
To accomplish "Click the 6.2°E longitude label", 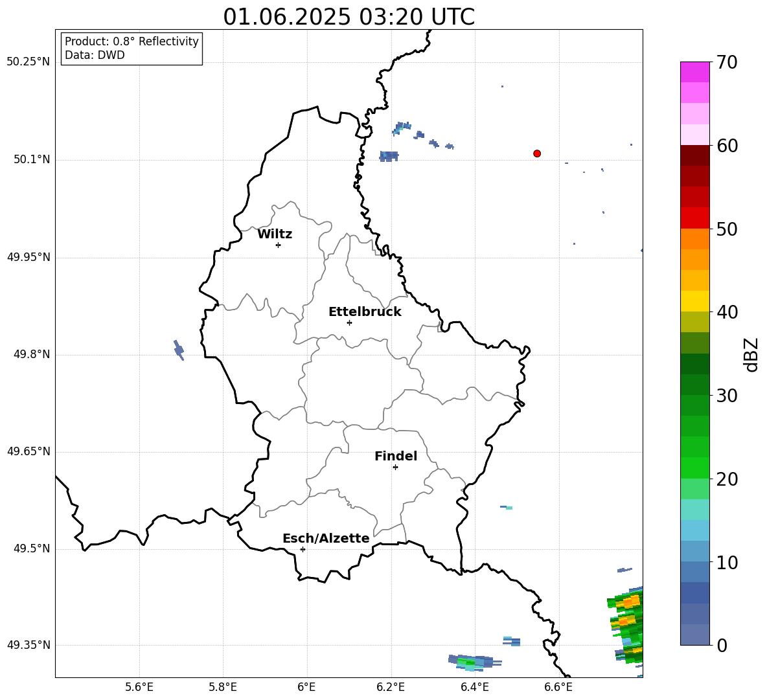I will click(391, 687).
